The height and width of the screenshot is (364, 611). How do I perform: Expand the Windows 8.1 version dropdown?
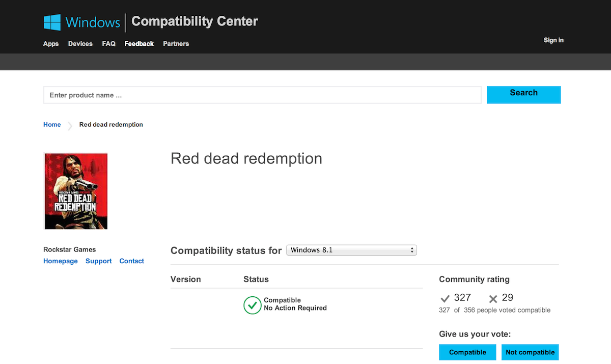[351, 250]
